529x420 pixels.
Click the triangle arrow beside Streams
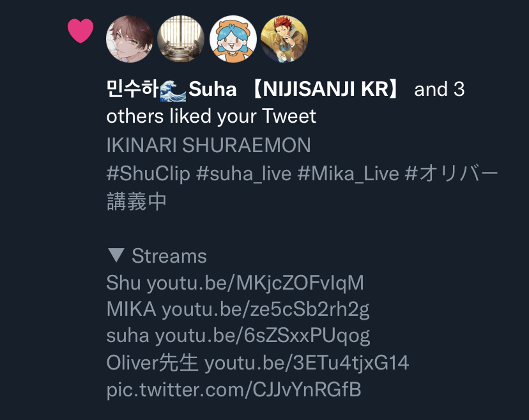[116, 255]
